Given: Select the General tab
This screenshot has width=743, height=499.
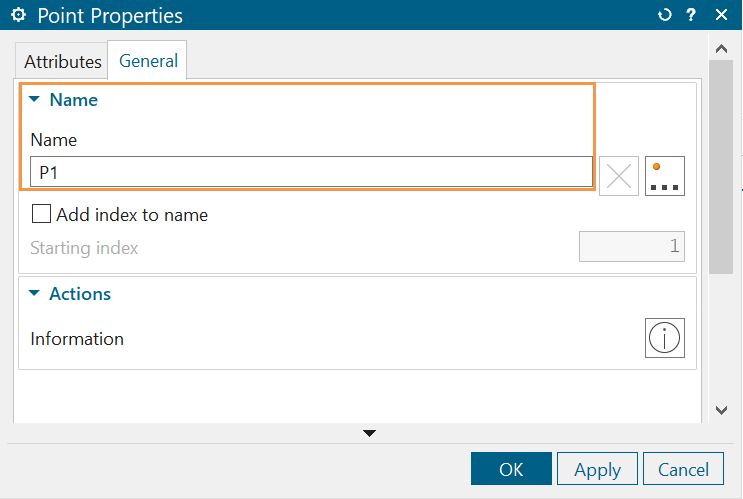Looking at the screenshot, I should tap(148, 61).
